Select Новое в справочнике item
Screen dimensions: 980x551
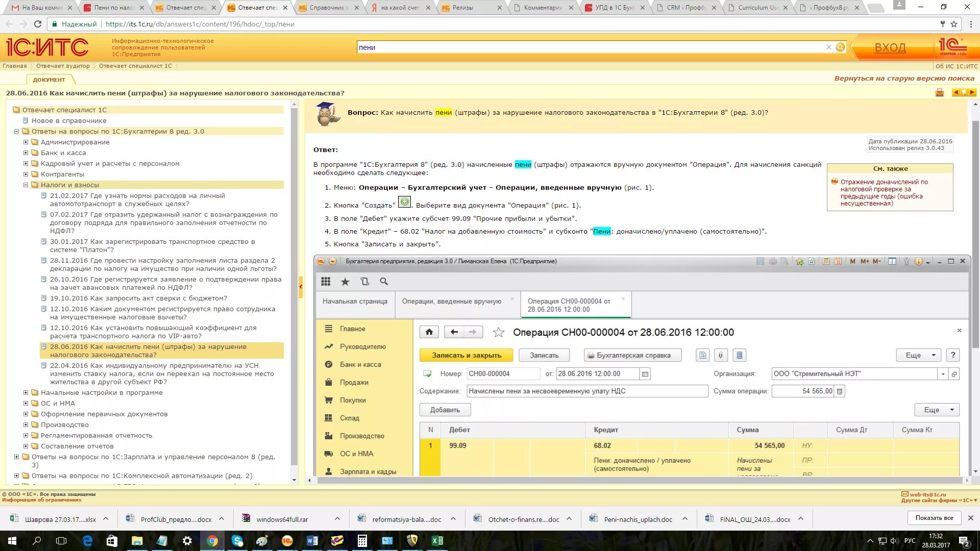pos(69,120)
